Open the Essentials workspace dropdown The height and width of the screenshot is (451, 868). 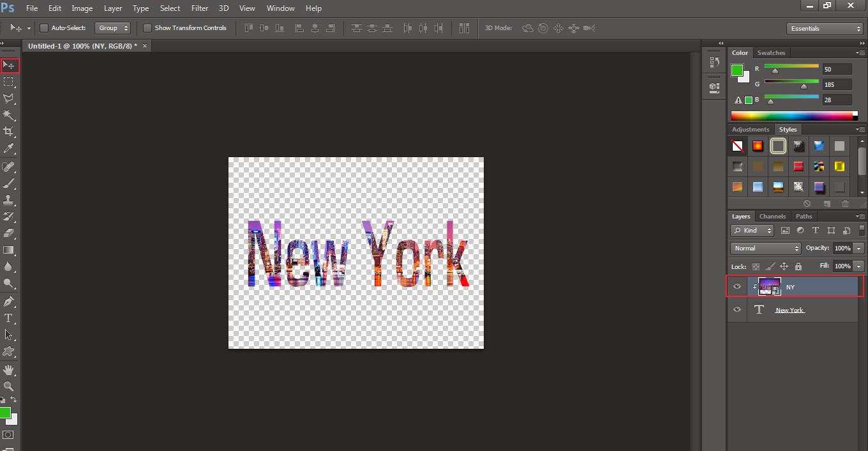pyautogui.click(x=825, y=28)
